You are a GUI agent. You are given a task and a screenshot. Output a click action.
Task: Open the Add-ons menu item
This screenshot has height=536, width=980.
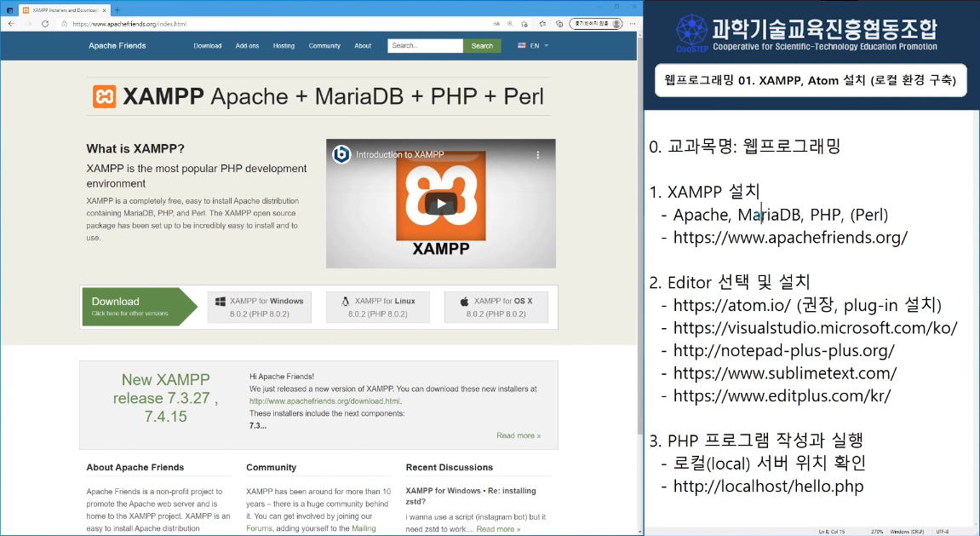point(247,46)
